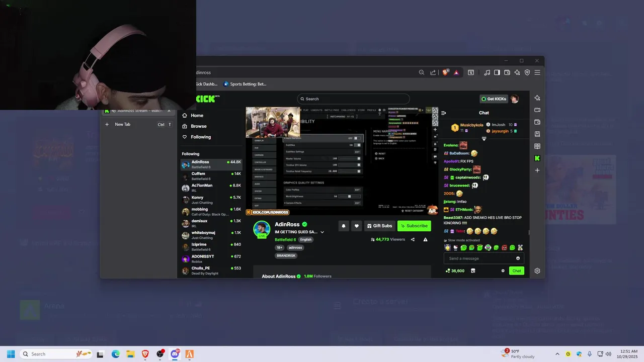The height and width of the screenshot is (362, 644).
Task: Click the Battlefield 6 category link
Action: tap(285, 240)
